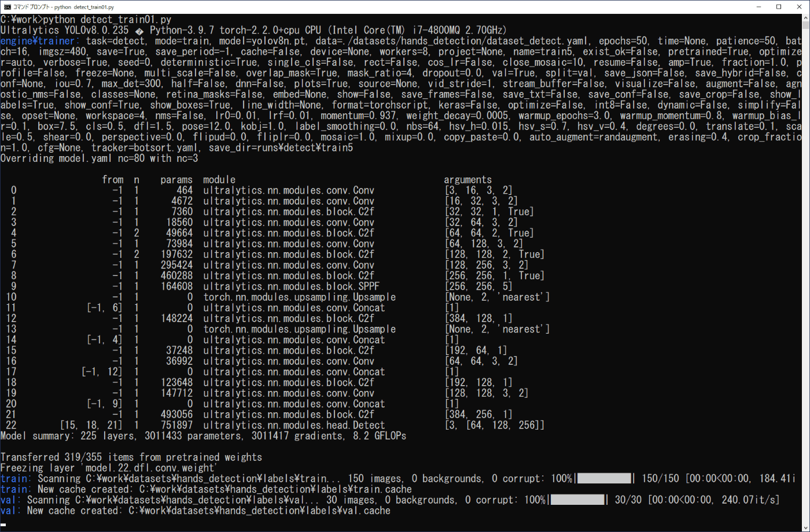Close the Command Prompt window
Image resolution: width=810 pixels, height=532 pixels.
[x=799, y=6]
